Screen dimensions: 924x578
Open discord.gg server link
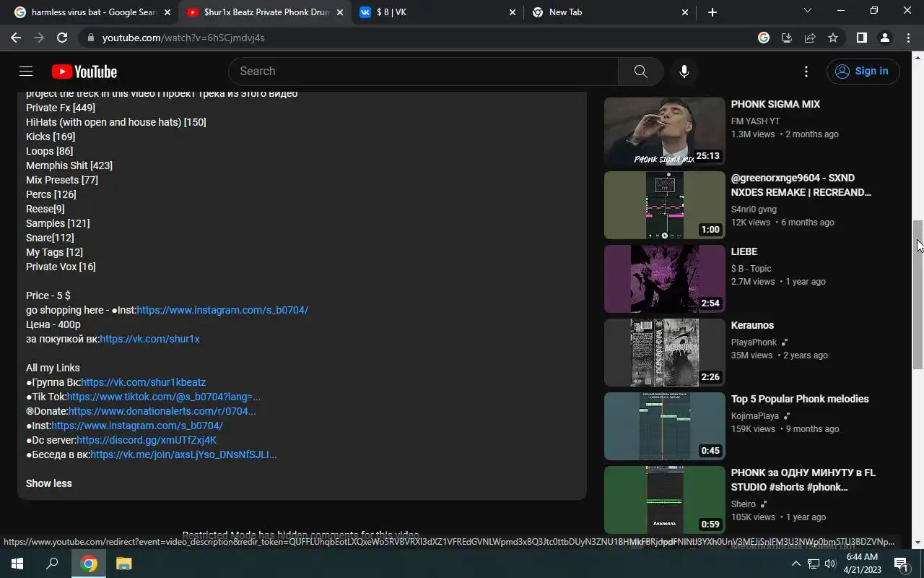coord(147,440)
